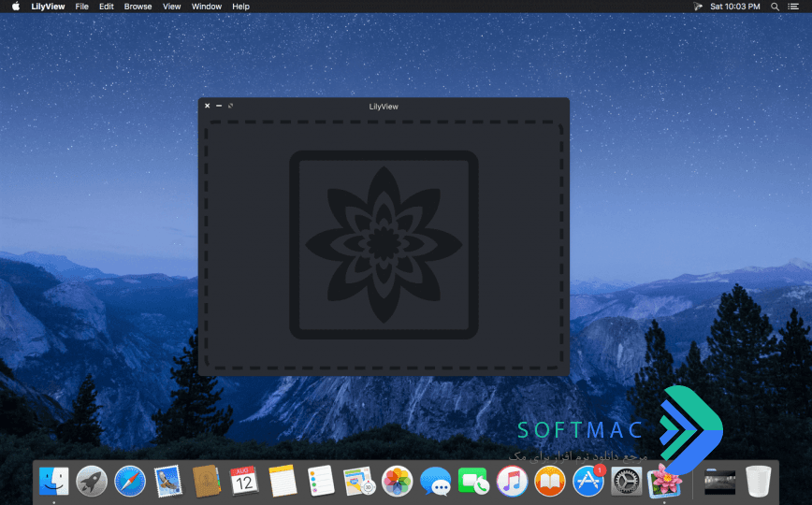Open the File menu
The width and height of the screenshot is (812, 505).
[x=81, y=7]
